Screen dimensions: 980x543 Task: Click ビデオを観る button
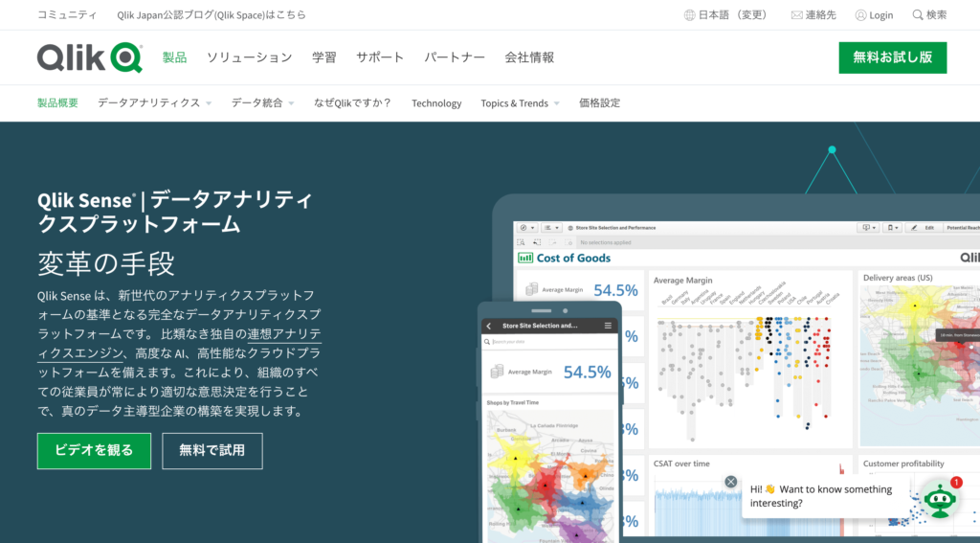pyautogui.click(x=94, y=450)
